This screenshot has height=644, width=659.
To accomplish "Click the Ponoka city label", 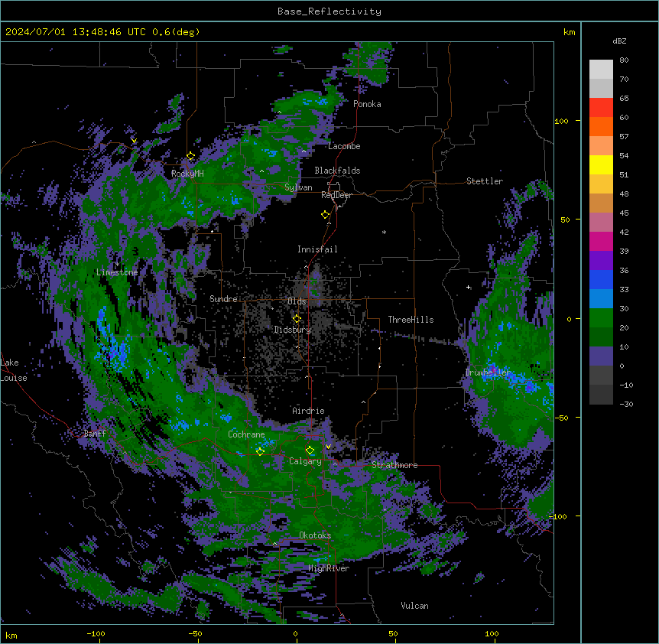I will pyautogui.click(x=367, y=104).
